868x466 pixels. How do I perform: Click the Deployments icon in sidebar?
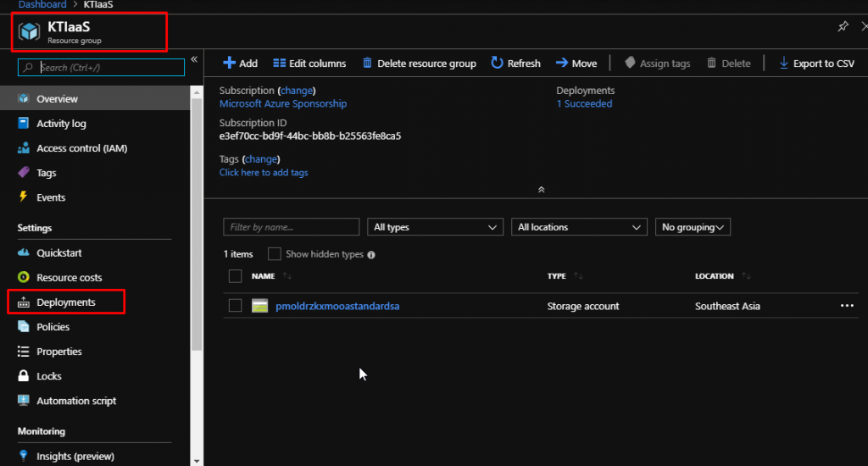(x=23, y=302)
